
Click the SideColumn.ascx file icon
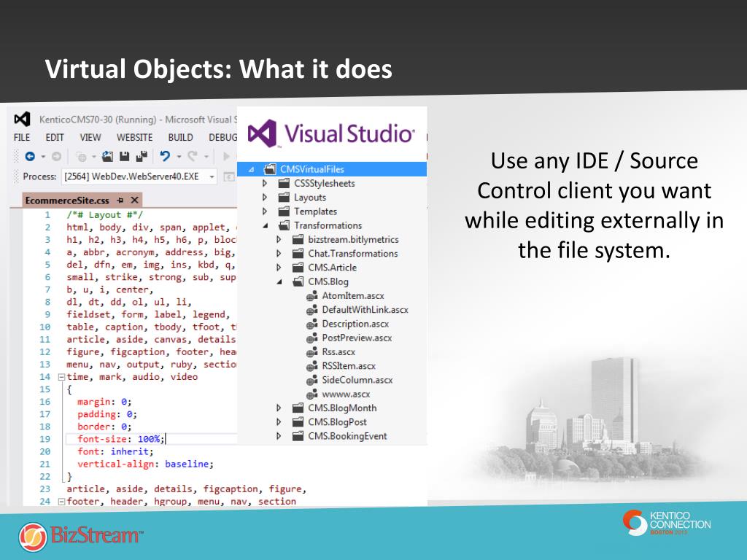click(x=312, y=381)
